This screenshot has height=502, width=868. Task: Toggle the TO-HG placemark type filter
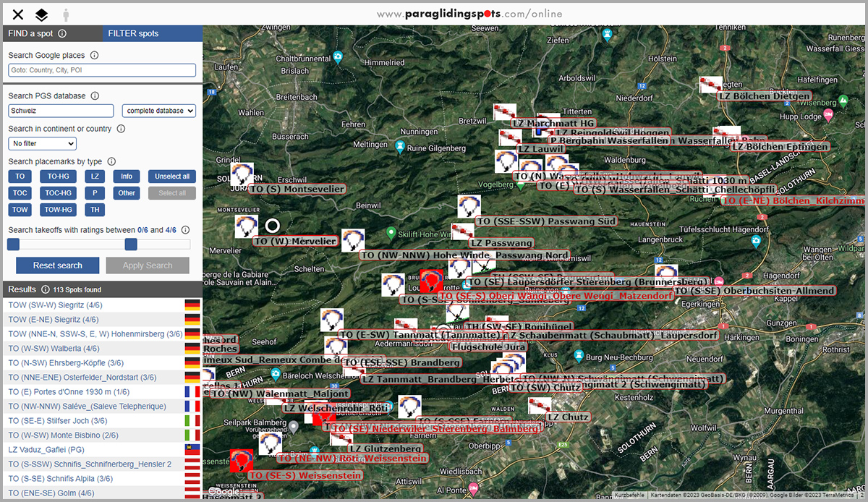58,176
